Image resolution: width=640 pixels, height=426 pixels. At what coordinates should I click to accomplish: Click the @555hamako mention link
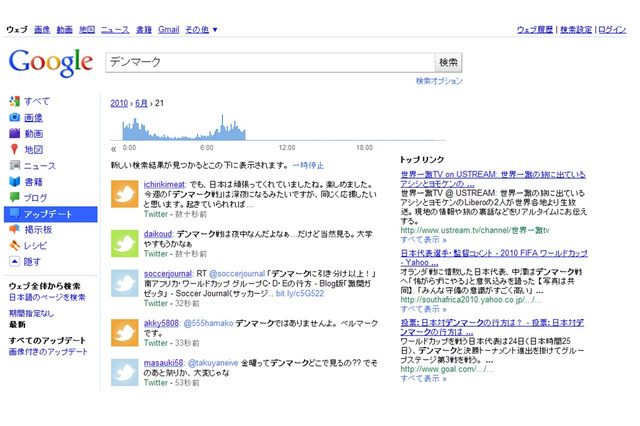(208, 323)
